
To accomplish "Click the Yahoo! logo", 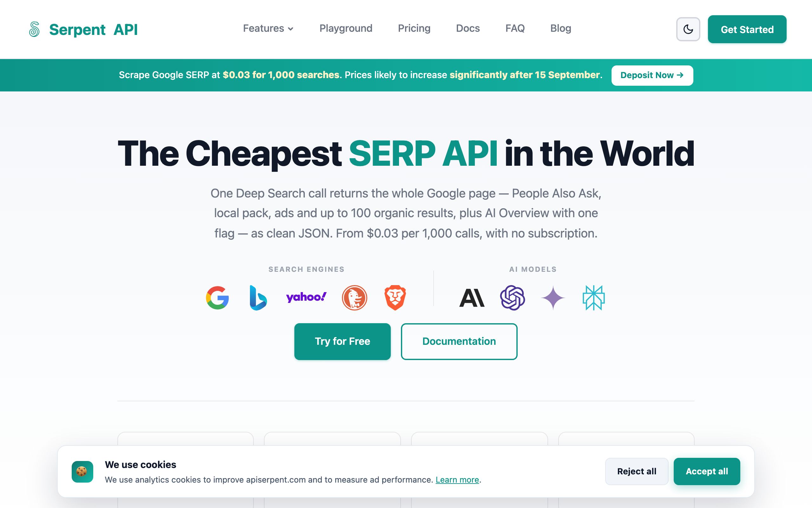I will 306,297.
